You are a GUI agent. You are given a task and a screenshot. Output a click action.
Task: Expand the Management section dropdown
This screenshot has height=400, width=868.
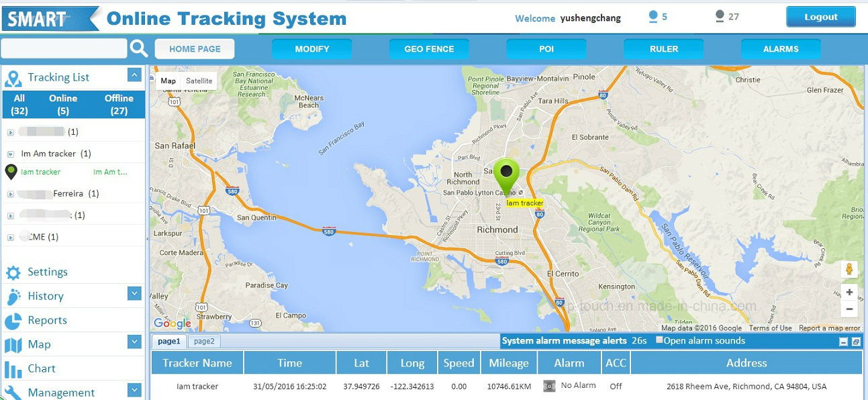click(134, 390)
